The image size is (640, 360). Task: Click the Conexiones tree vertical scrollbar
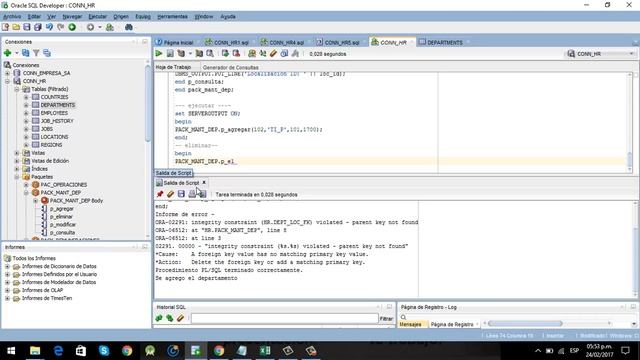coord(148,104)
